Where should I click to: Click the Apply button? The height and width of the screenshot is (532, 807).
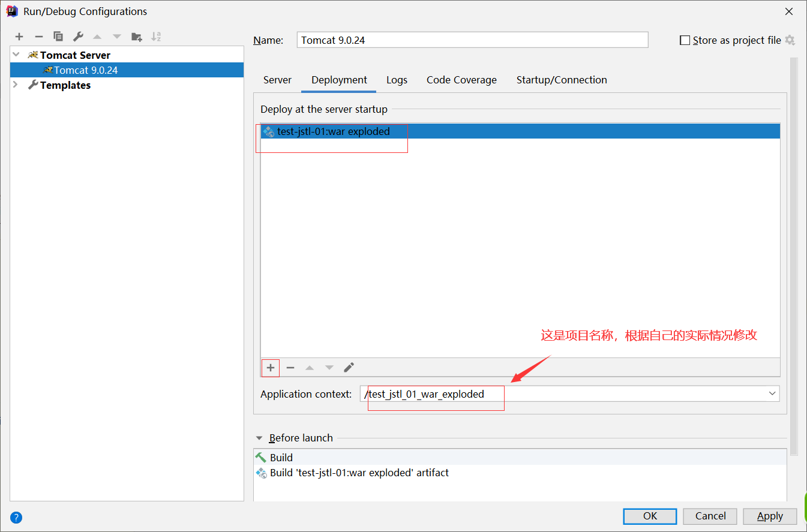pyautogui.click(x=770, y=516)
